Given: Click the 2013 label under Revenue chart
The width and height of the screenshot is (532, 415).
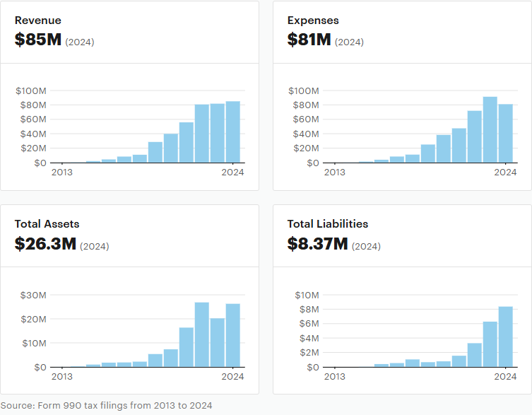Looking at the screenshot, I should pos(61,173).
